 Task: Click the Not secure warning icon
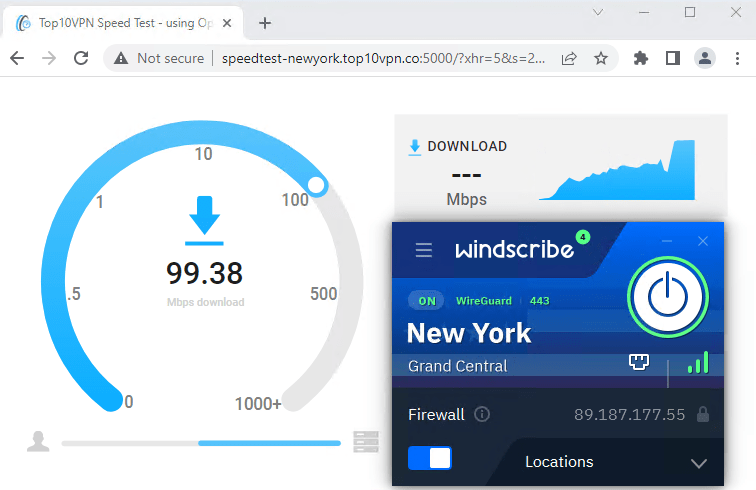click(121, 58)
